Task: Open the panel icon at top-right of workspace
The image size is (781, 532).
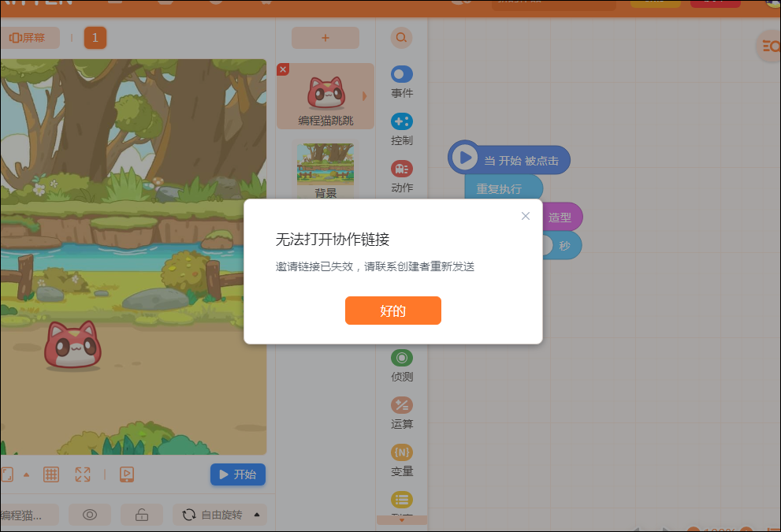Action: coord(769,47)
